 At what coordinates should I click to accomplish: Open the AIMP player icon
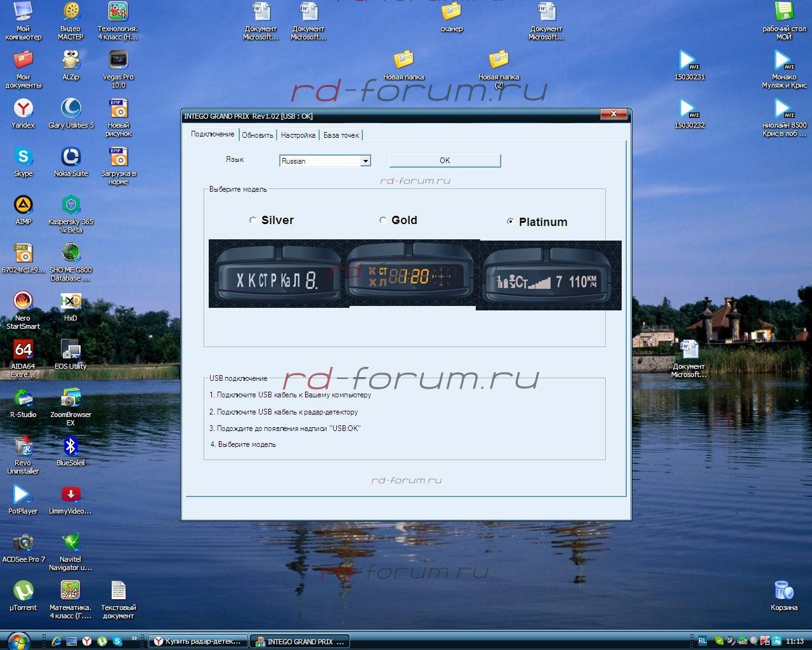coord(23,206)
